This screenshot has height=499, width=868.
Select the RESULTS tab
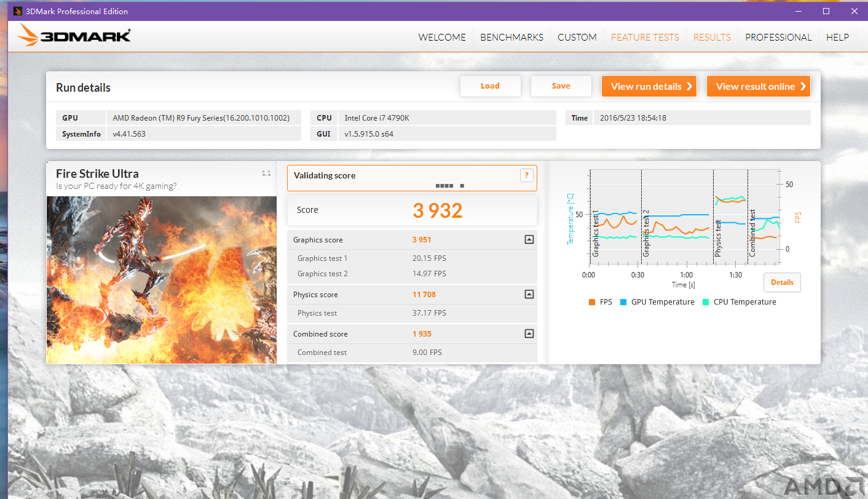pyautogui.click(x=712, y=38)
